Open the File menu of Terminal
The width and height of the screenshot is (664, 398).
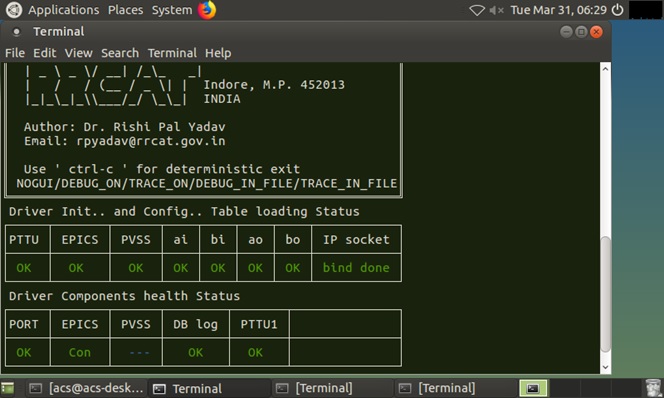15,53
